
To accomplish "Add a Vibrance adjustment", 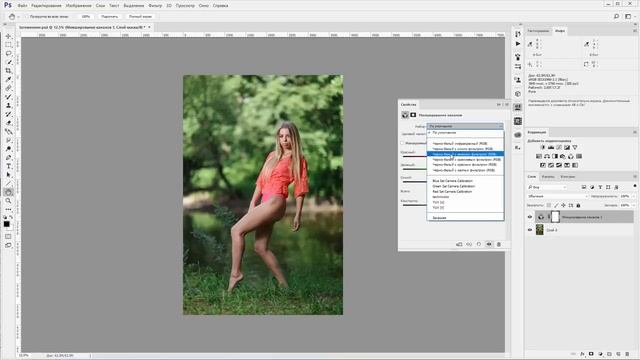I will (575, 147).
